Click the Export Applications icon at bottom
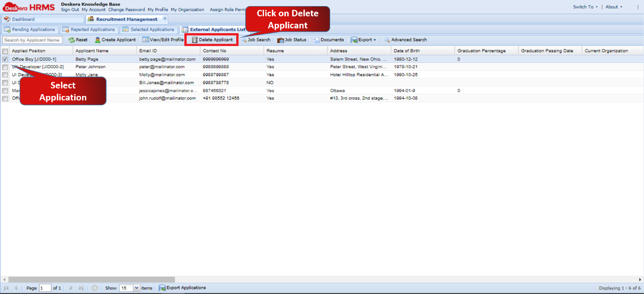This screenshot has height=294, width=644. (183, 287)
